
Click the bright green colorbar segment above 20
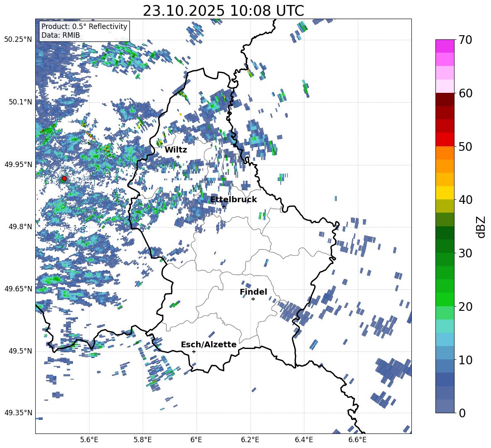coord(445,299)
